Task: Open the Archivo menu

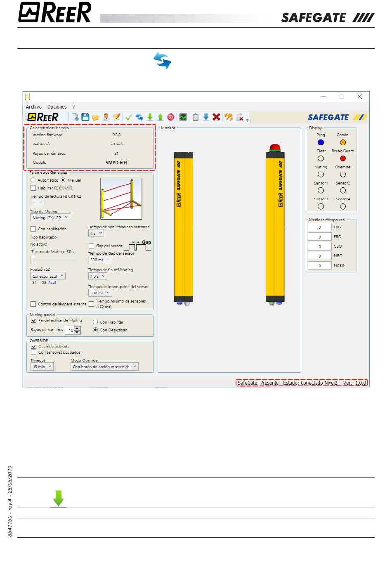Action: pyautogui.click(x=34, y=107)
